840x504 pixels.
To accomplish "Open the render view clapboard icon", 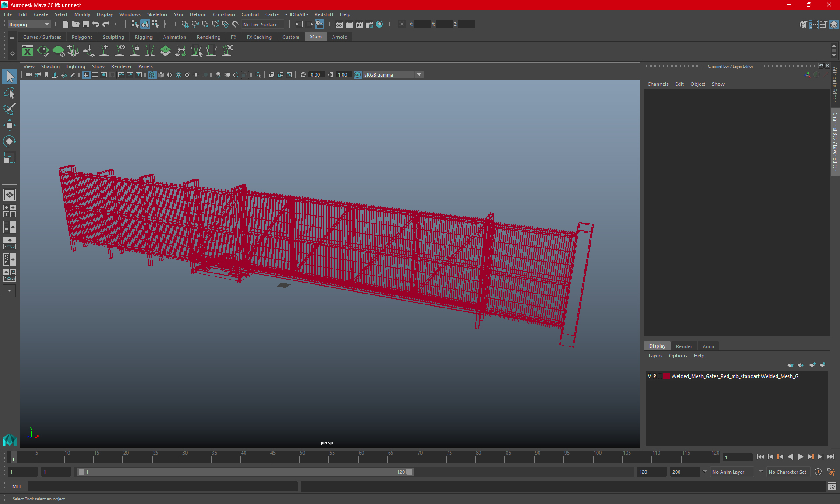I will point(339,24).
